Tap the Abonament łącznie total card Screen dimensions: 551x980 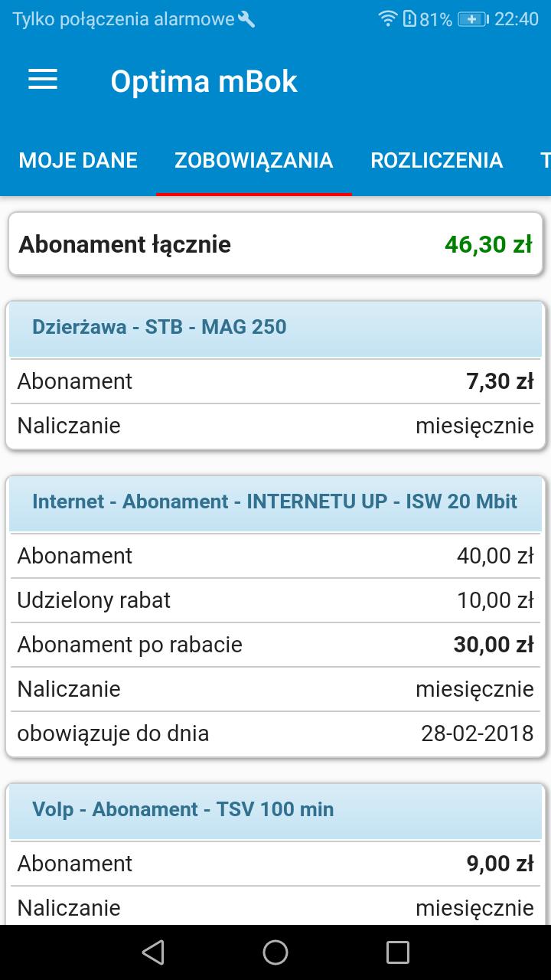275,244
